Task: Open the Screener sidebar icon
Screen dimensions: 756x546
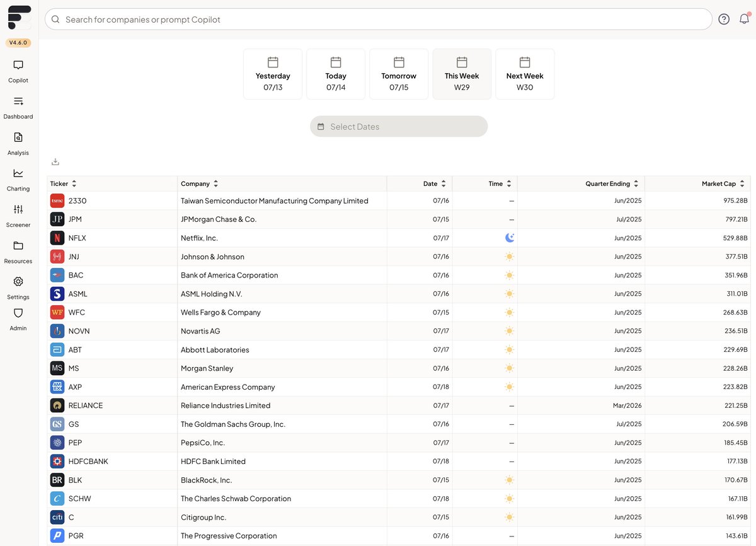Action: [x=18, y=209]
